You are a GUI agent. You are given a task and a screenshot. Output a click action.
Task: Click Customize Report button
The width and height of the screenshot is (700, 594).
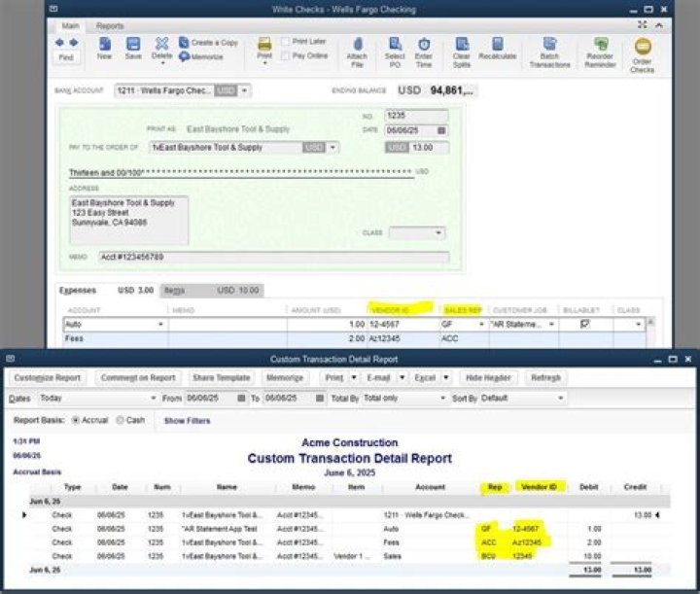(x=47, y=377)
